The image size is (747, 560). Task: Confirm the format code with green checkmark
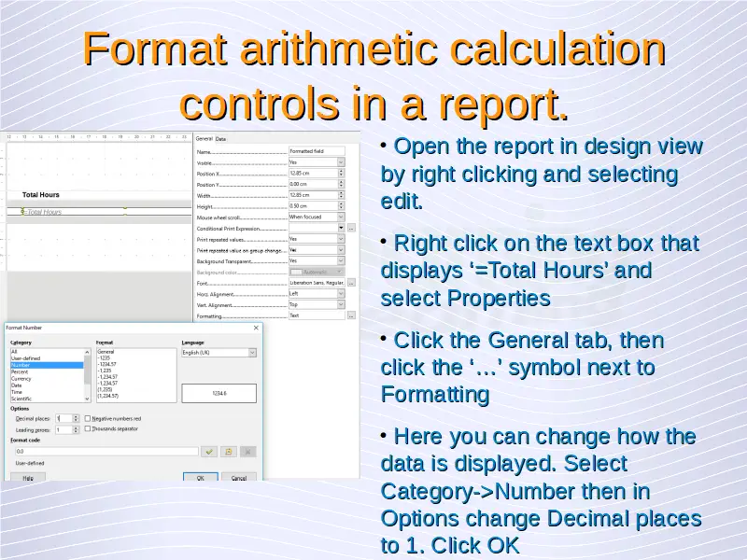point(209,452)
